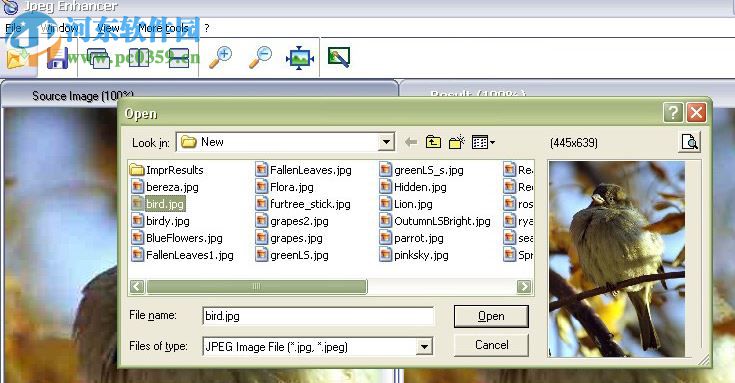The width and height of the screenshot is (735, 383).
Task: Click the fit image to window icon
Action: (300, 58)
